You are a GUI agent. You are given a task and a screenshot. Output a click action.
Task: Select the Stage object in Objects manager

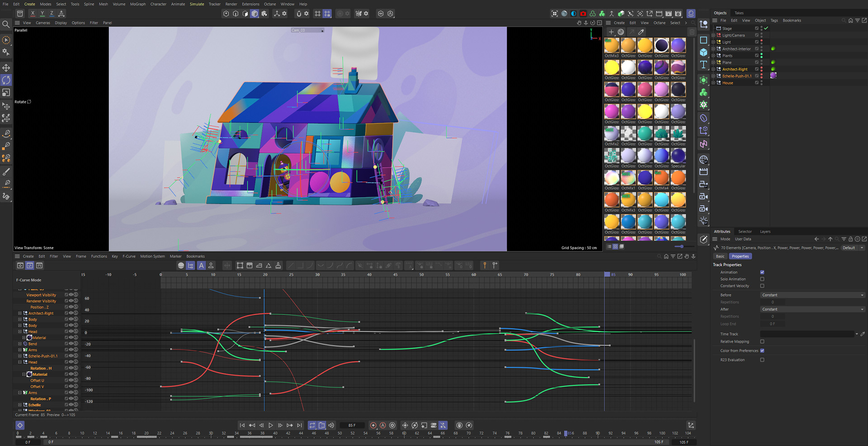726,28
